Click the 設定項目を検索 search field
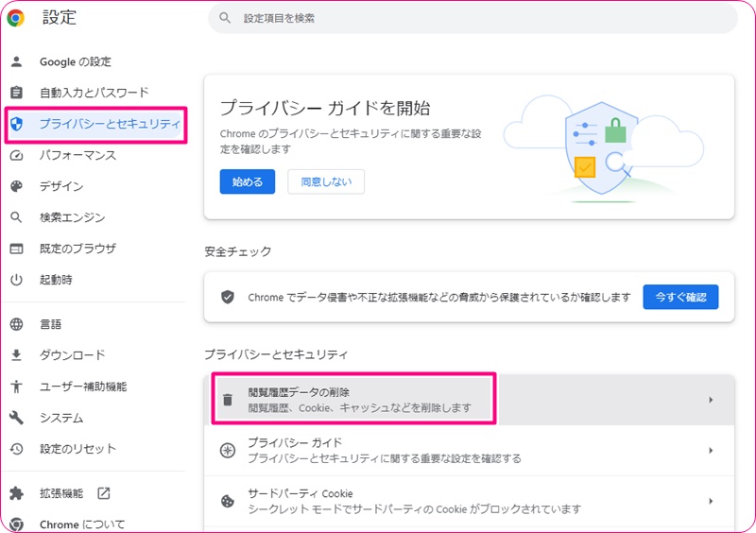The image size is (756, 533). (472, 18)
